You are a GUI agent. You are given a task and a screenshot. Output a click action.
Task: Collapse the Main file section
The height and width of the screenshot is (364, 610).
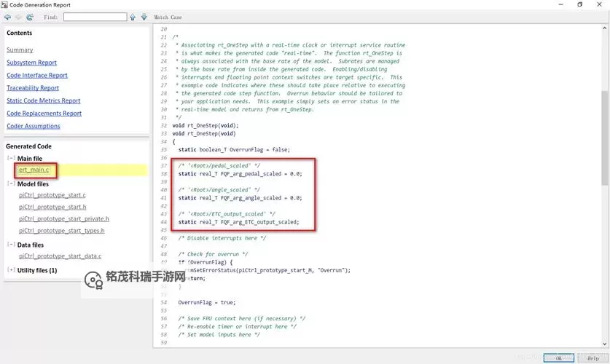pyautogui.click(x=11, y=159)
